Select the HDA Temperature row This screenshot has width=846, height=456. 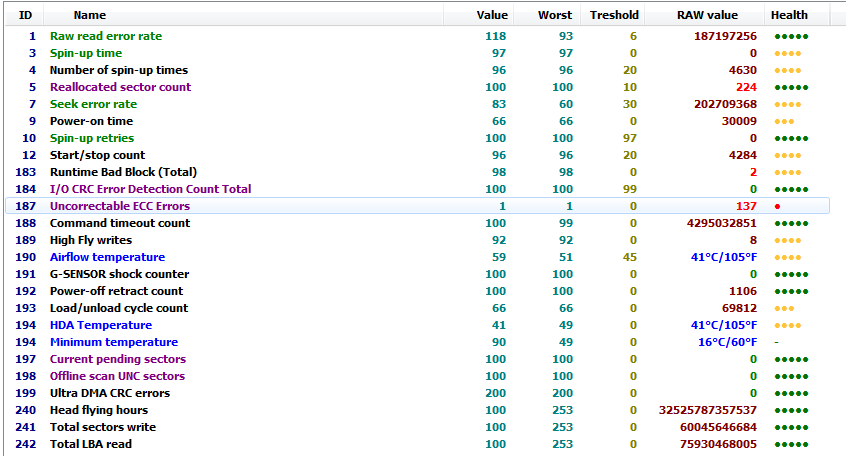(x=417, y=325)
